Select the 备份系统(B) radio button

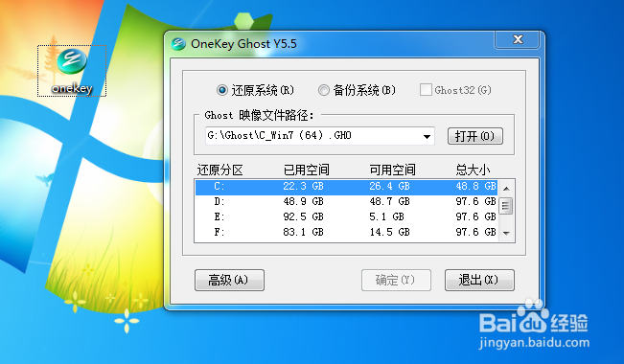(x=324, y=90)
